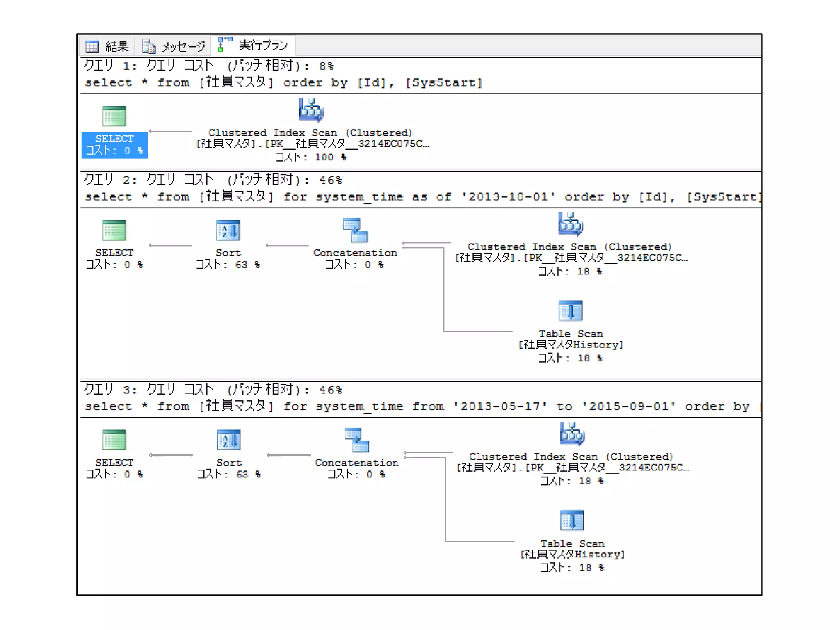The width and height of the screenshot is (840, 630).
Task: Select the Sort operator icon in Query 2
Action: tap(228, 231)
